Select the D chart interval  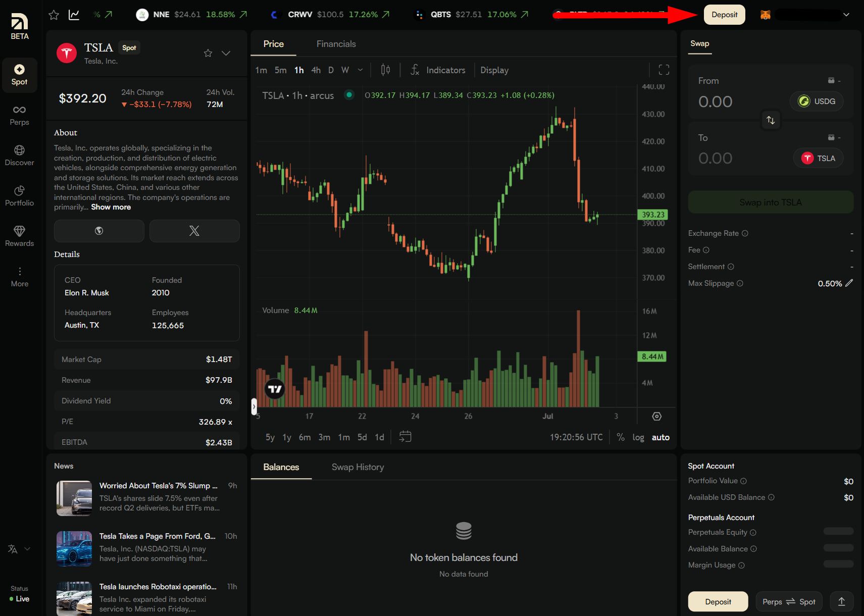pos(331,70)
